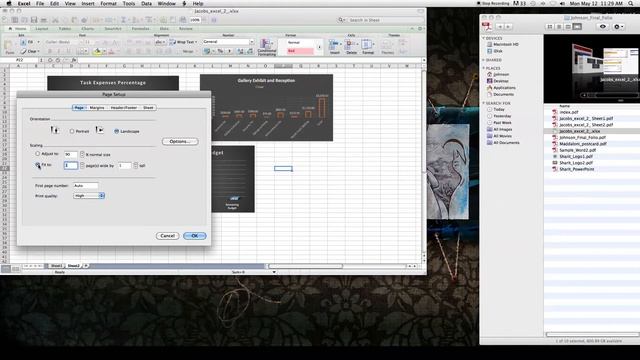Click the pages wide stepper
The image size is (640, 360).
click(x=82, y=165)
